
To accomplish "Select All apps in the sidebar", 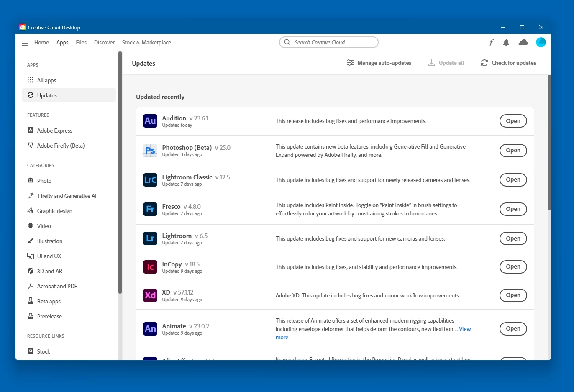I will tap(69, 80).
